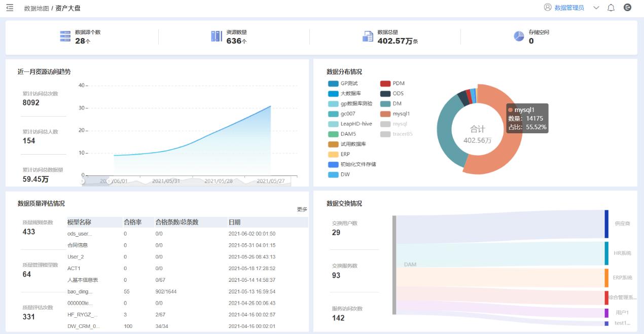Click the 供应商 Sankey node
The image size is (644, 334).
[x=606, y=224]
